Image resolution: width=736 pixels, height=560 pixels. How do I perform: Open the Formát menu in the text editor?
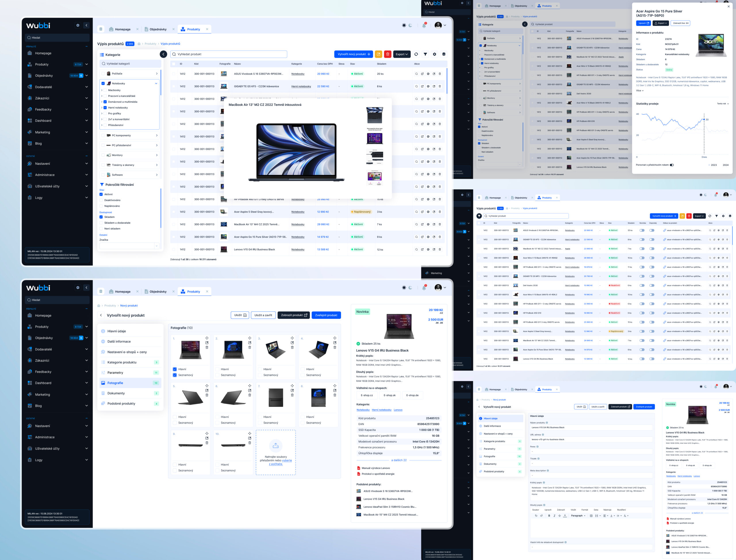point(585,510)
